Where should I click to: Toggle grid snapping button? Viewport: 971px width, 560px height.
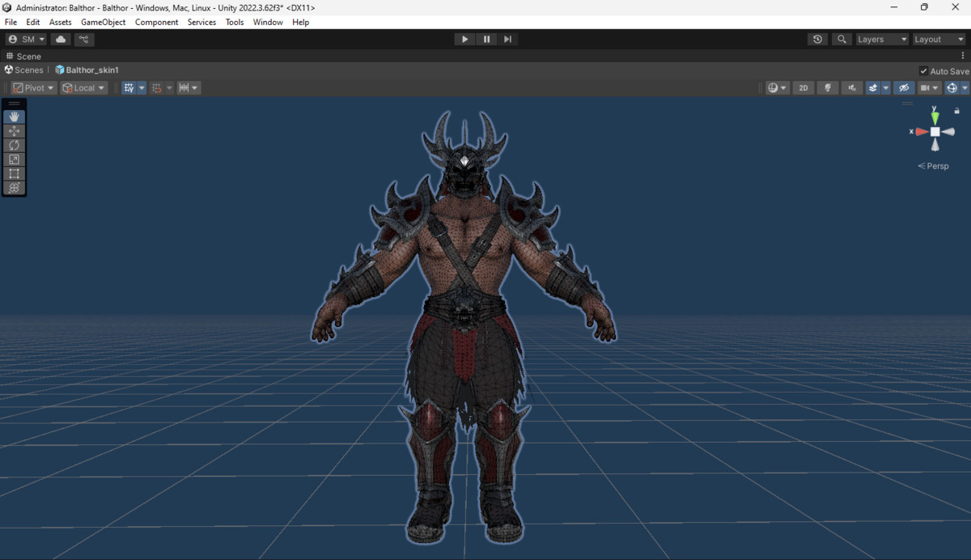point(157,87)
